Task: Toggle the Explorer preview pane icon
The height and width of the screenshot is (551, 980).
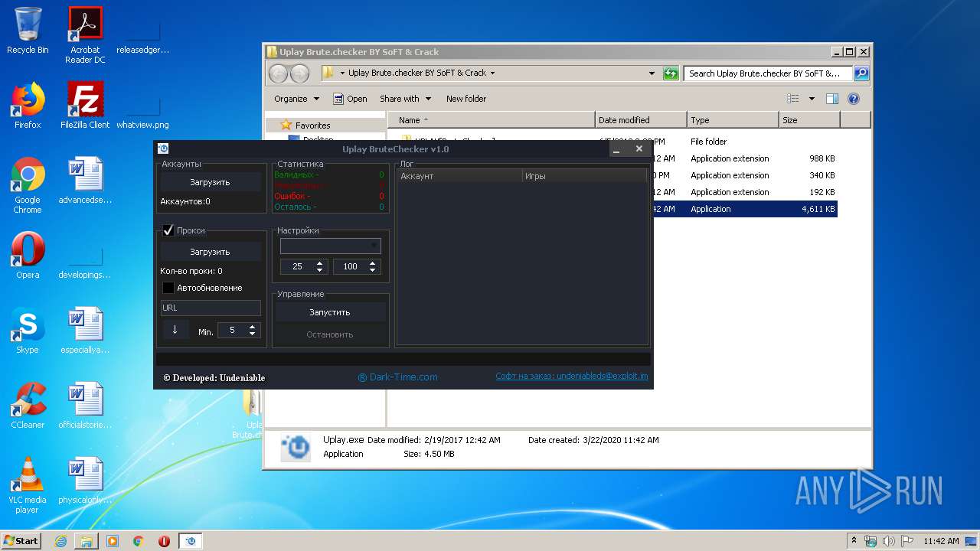Action: pos(832,99)
